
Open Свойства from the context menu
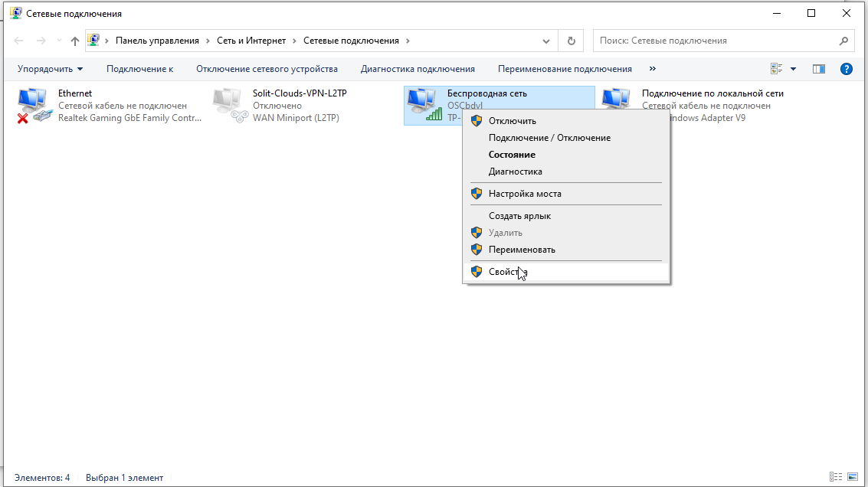(x=565, y=272)
